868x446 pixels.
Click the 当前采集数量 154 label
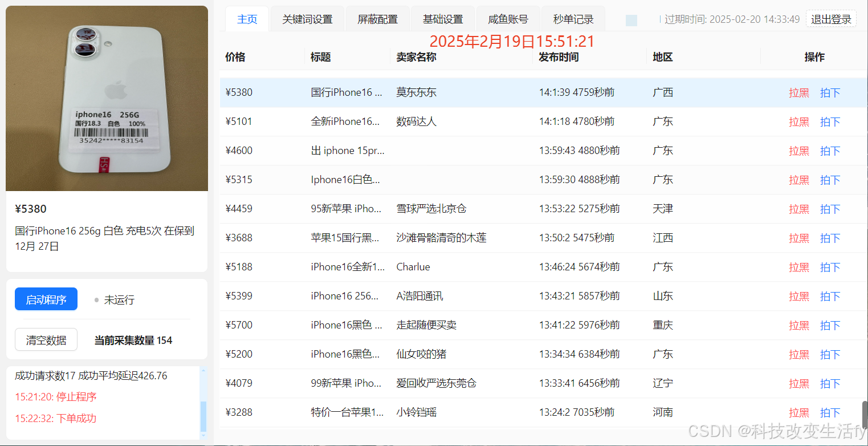[x=133, y=340]
